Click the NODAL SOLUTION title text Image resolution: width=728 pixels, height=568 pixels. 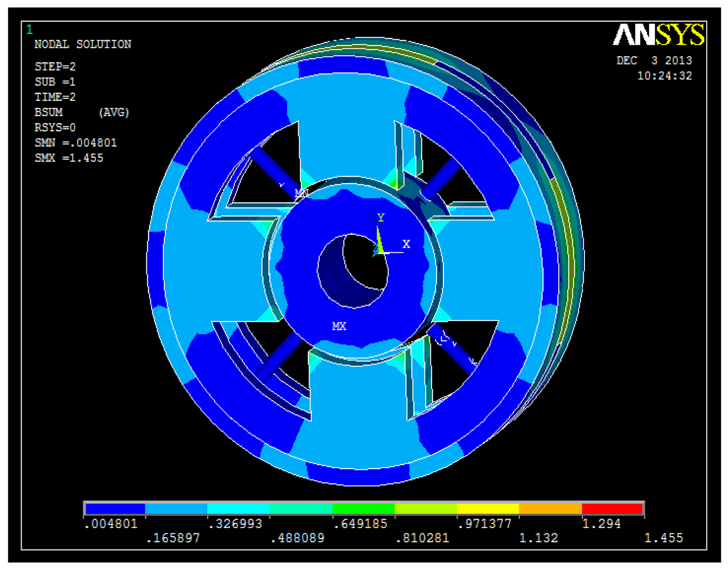click(82, 44)
